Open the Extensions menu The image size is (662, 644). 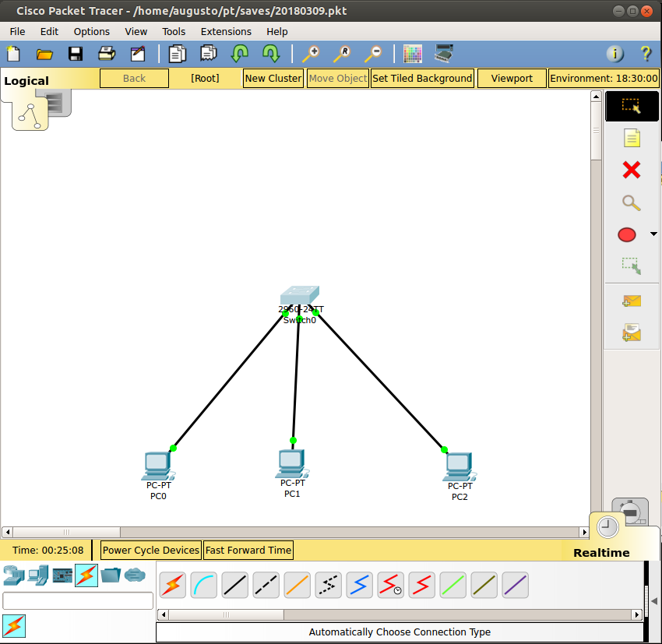226,32
